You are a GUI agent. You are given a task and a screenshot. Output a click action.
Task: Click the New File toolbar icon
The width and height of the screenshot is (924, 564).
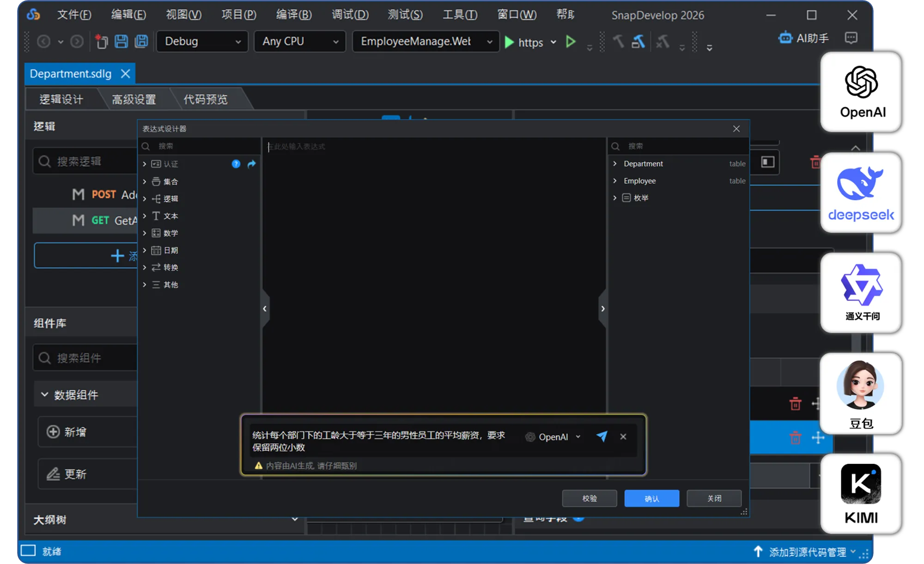coord(101,41)
